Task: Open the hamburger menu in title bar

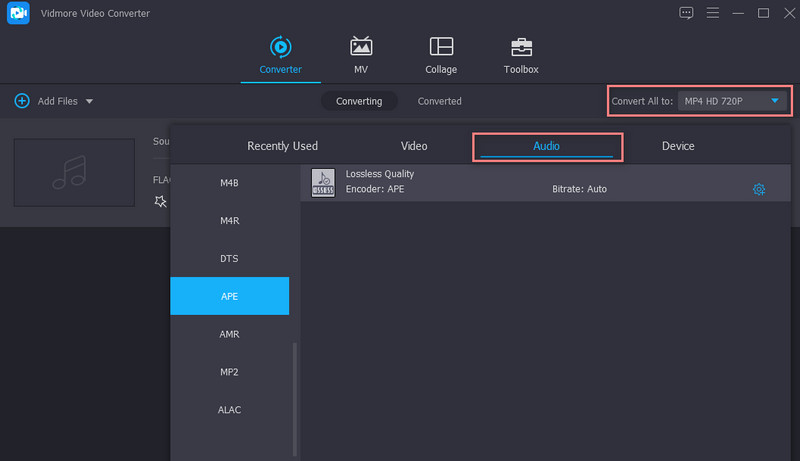Action: (713, 13)
